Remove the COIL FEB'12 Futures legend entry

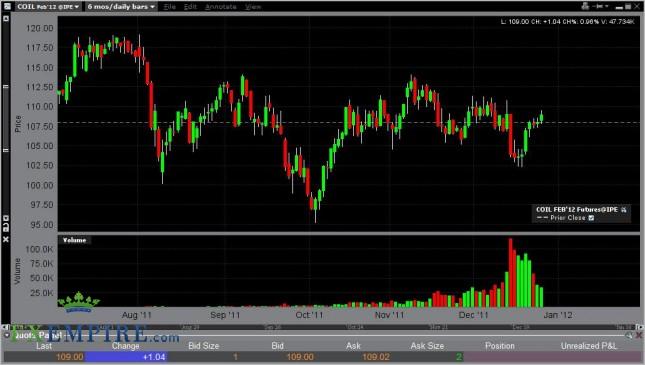(624, 210)
